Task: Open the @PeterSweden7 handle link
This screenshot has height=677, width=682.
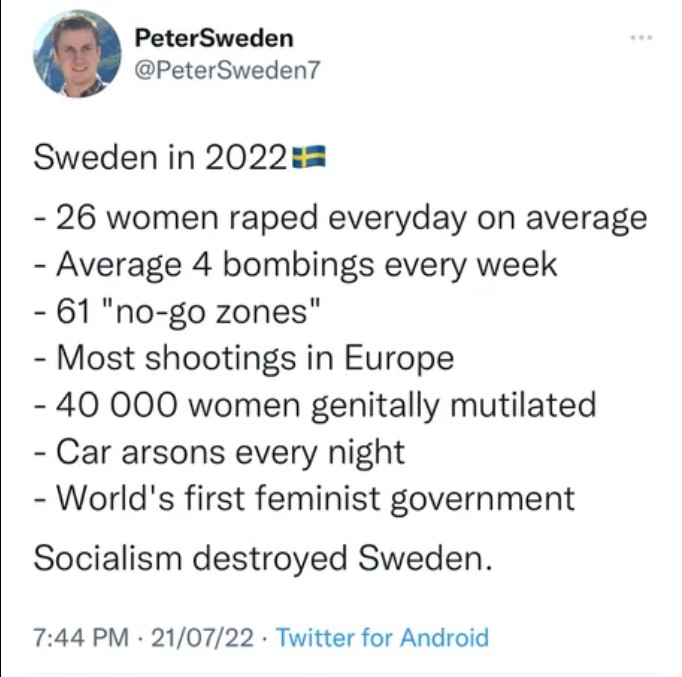Action: point(224,70)
